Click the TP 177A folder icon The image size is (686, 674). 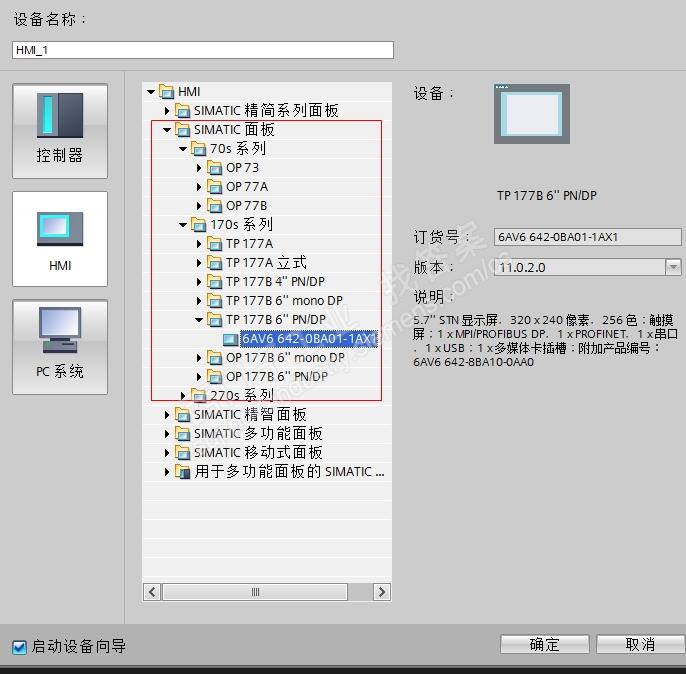coord(214,244)
